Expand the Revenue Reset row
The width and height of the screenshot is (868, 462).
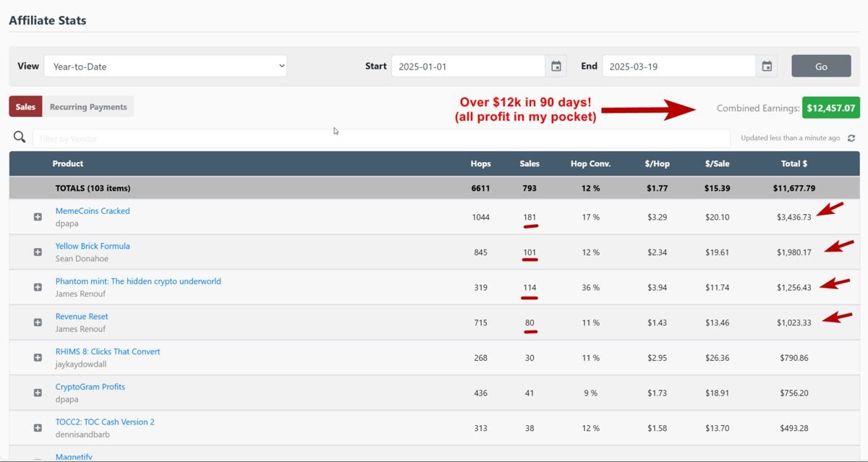[38, 322]
